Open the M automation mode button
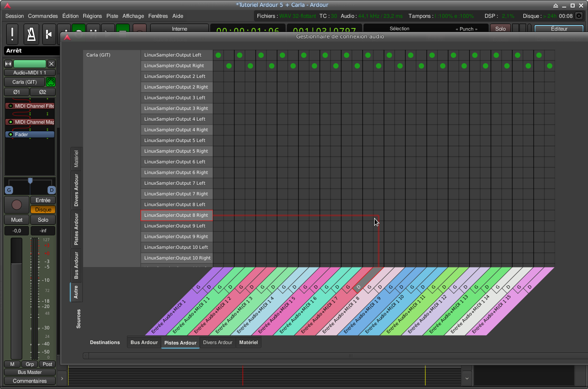Viewport: 588px width, 389px height. pos(12,364)
